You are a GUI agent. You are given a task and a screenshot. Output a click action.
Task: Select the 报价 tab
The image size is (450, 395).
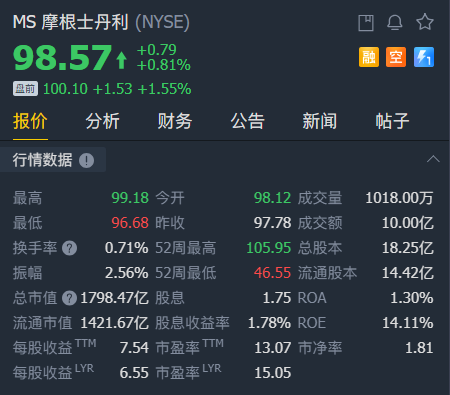point(30,121)
